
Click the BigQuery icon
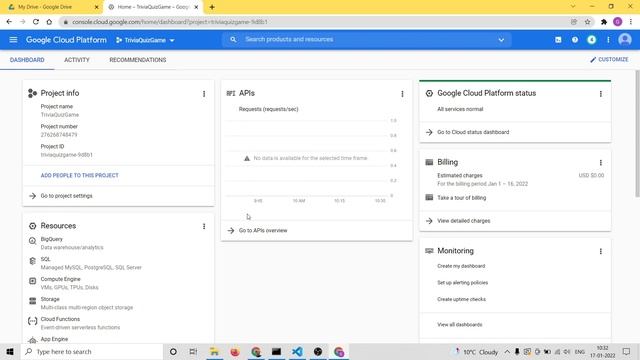pyautogui.click(x=33, y=241)
